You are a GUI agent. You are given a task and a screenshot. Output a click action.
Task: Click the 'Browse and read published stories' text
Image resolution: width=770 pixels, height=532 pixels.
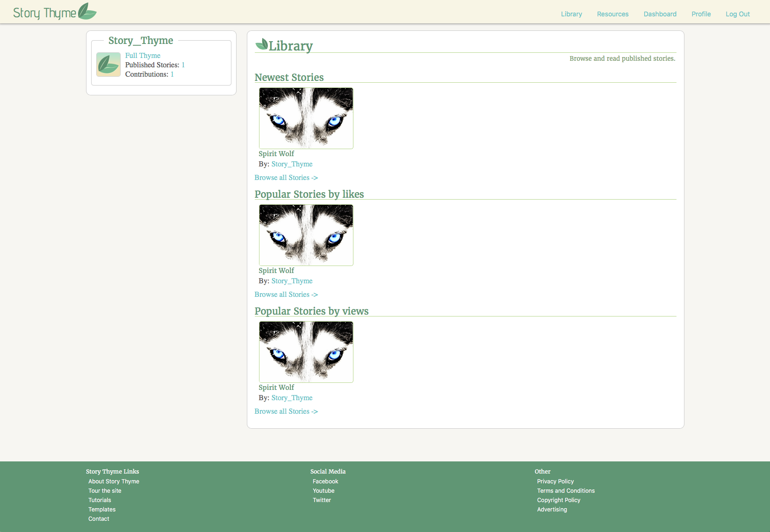point(622,58)
